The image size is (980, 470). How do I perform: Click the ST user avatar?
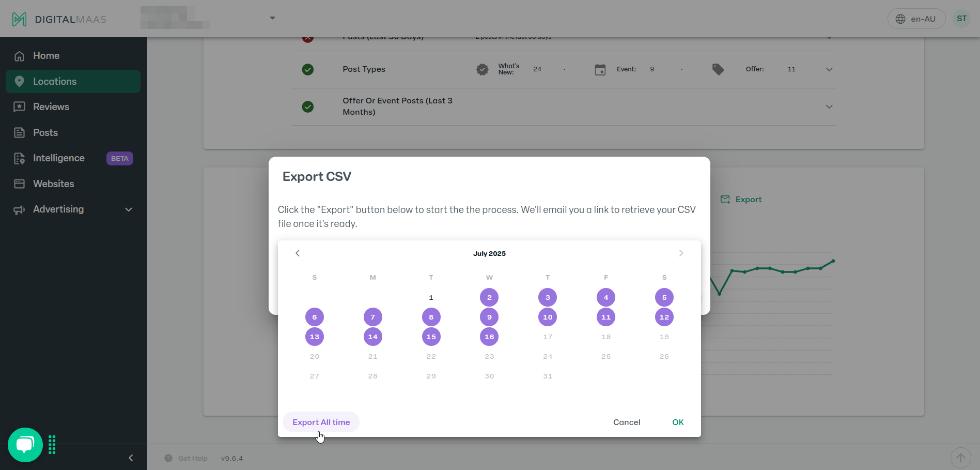coord(961,19)
